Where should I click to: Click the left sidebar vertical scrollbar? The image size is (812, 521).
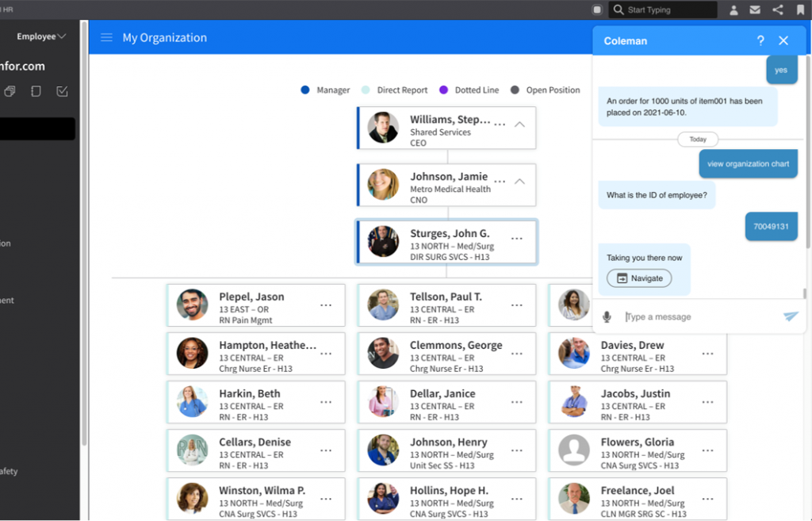pyautogui.click(x=84, y=233)
